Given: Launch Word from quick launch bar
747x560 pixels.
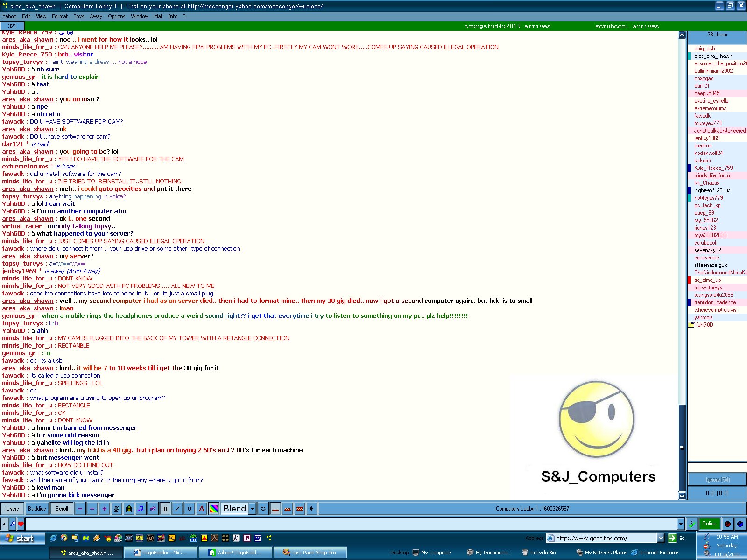Looking at the screenshot, I should [x=258, y=538].
